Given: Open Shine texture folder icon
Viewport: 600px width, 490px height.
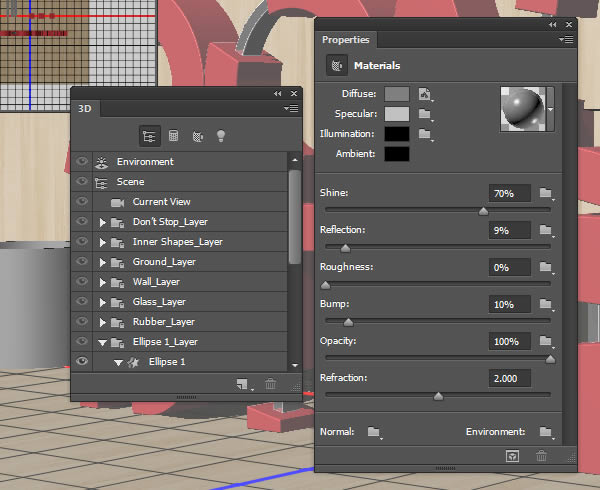Looking at the screenshot, I should click(x=546, y=193).
